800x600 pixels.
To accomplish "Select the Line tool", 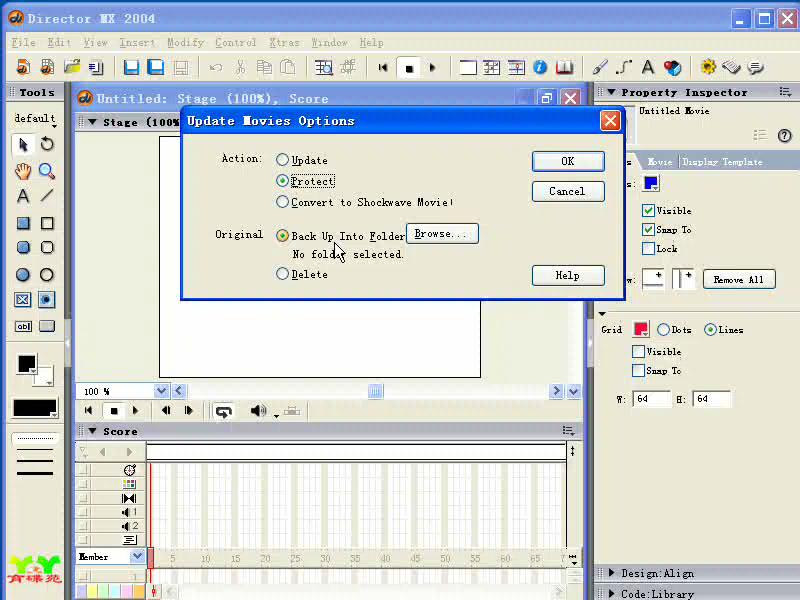I will tap(47, 195).
